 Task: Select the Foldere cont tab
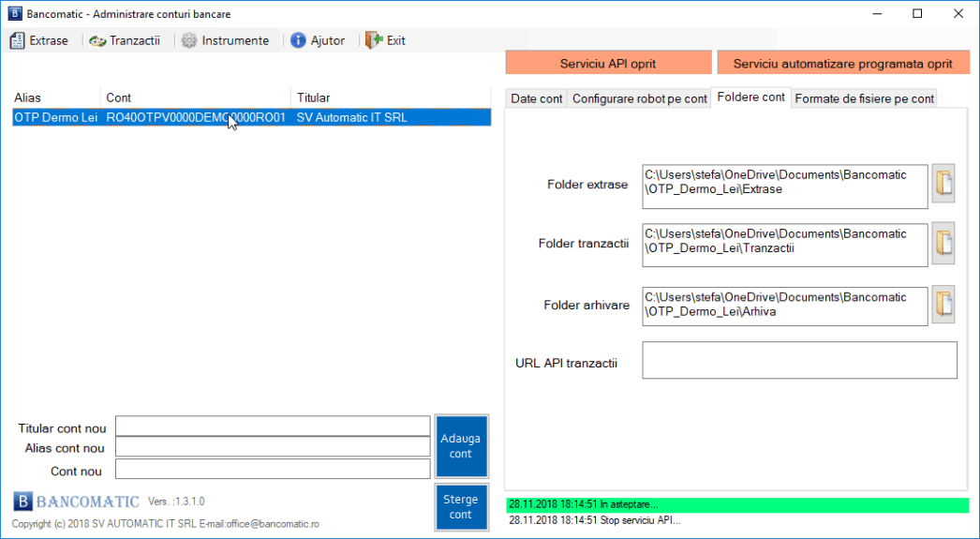click(x=750, y=97)
